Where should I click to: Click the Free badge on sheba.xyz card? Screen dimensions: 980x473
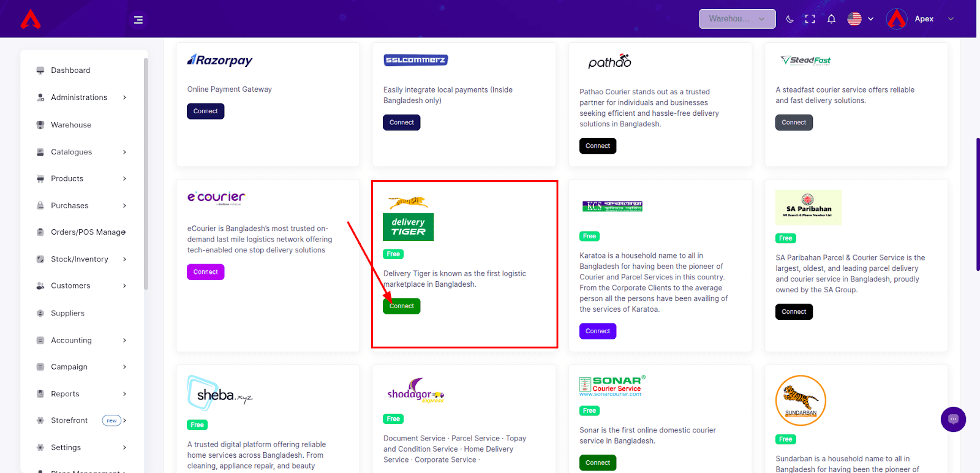(197, 425)
